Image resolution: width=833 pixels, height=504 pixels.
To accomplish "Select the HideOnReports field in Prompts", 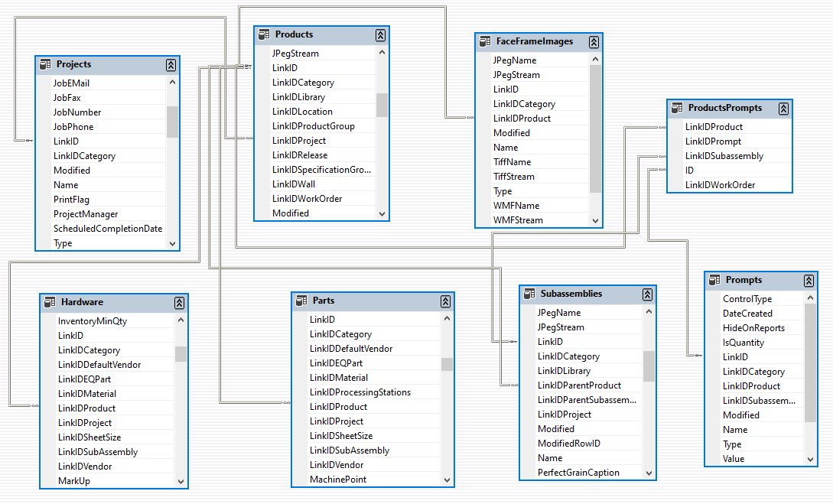I will pos(757,327).
